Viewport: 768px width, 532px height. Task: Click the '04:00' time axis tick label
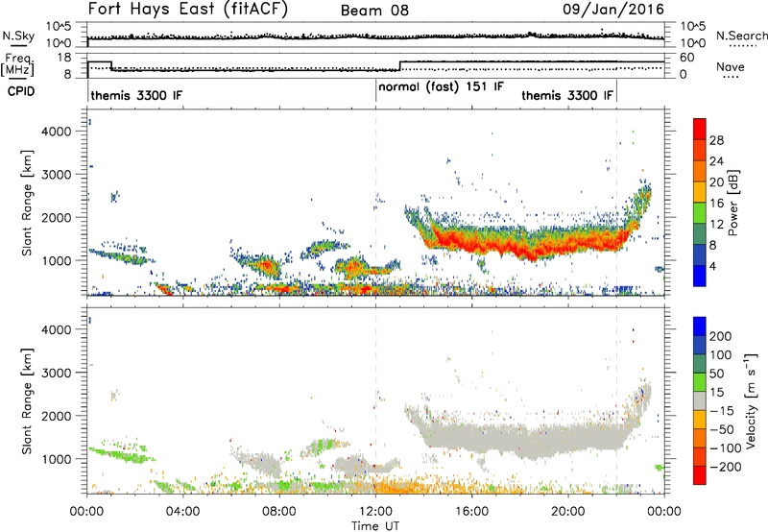pyautogui.click(x=182, y=512)
